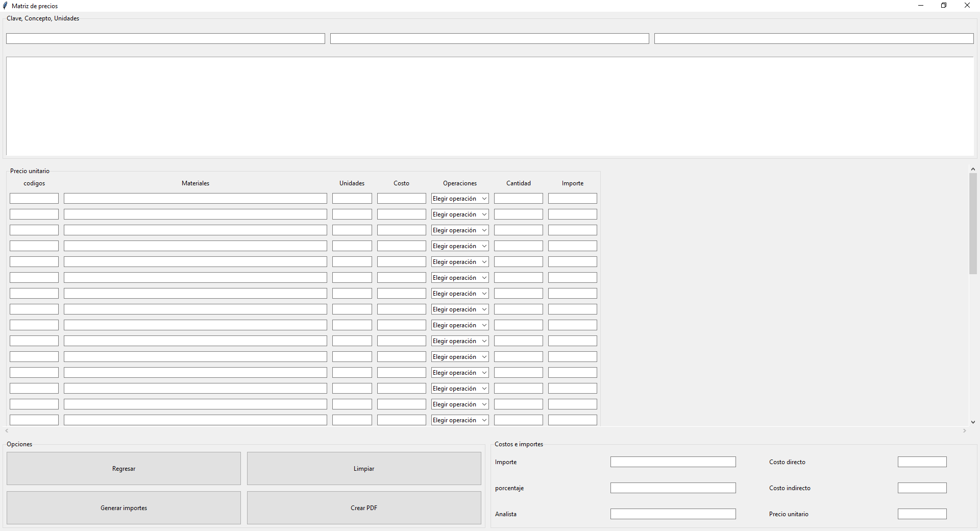Focus first row Importe field
This screenshot has width=980, height=531.
(x=573, y=199)
